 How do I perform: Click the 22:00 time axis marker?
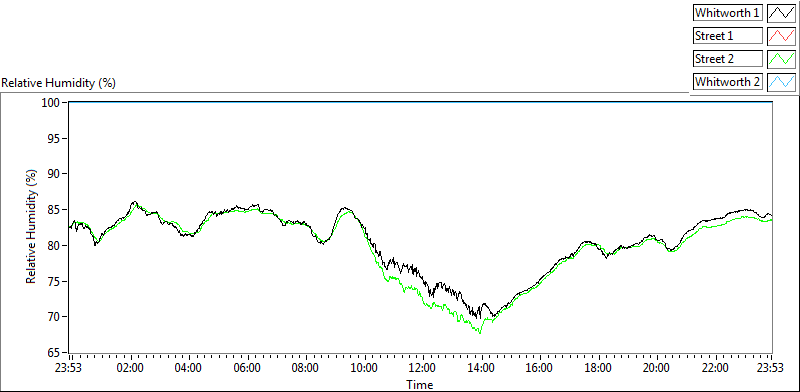pyautogui.click(x=715, y=368)
